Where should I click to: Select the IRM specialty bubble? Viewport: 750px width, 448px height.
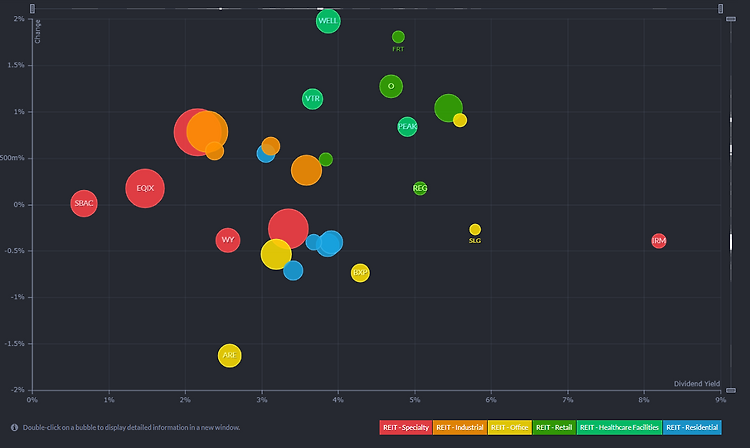pos(659,240)
